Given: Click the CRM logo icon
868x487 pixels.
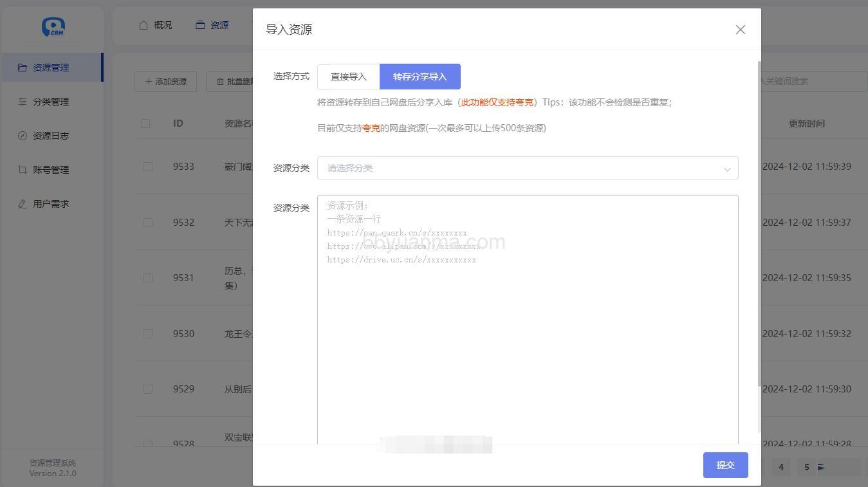Looking at the screenshot, I should pos(53,27).
